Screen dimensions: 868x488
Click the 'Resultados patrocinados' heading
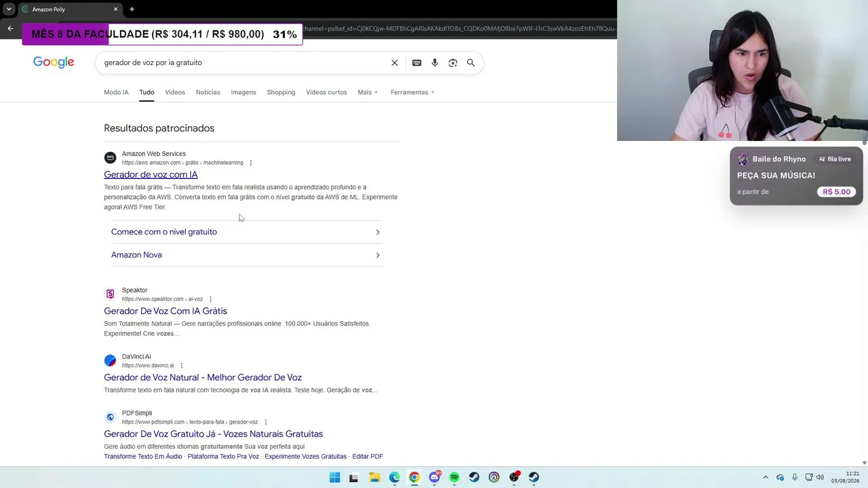point(159,128)
